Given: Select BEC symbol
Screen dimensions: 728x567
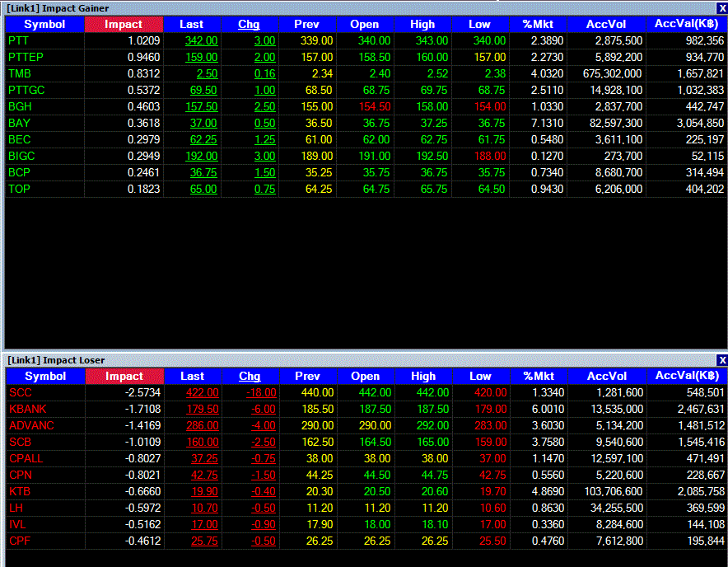Looking at the screenshot, I should pyautogui.click(x=20, y=140).
